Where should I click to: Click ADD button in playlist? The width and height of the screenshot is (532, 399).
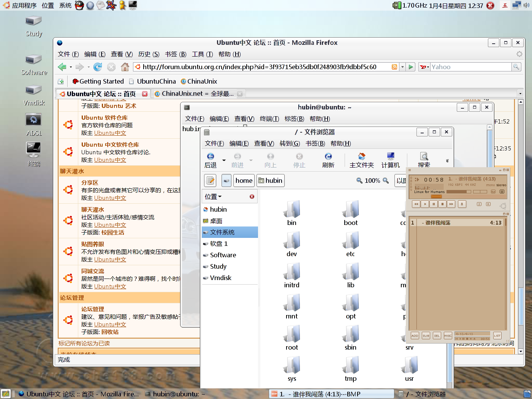point(415,336)
